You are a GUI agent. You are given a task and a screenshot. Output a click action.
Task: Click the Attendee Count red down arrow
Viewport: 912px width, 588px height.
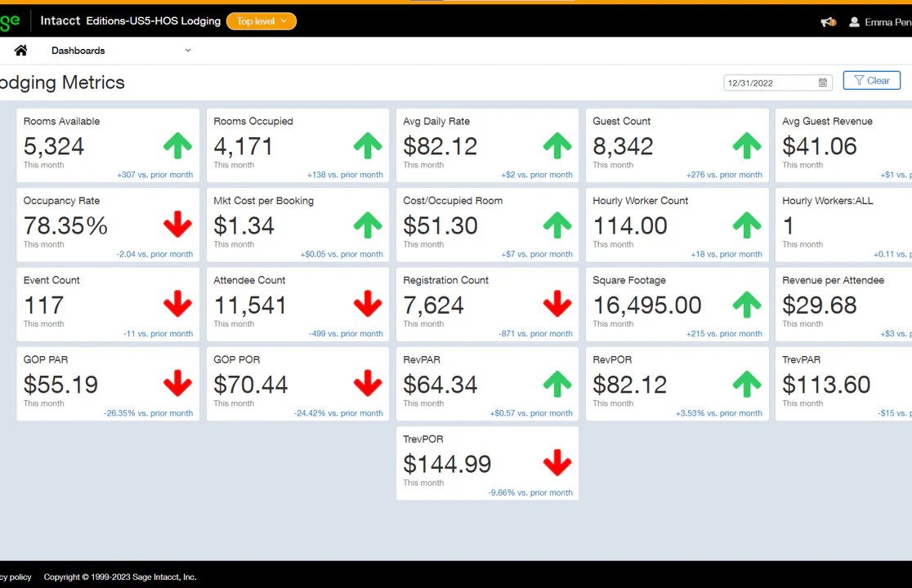pyautogui.click(x=368, y=304)
